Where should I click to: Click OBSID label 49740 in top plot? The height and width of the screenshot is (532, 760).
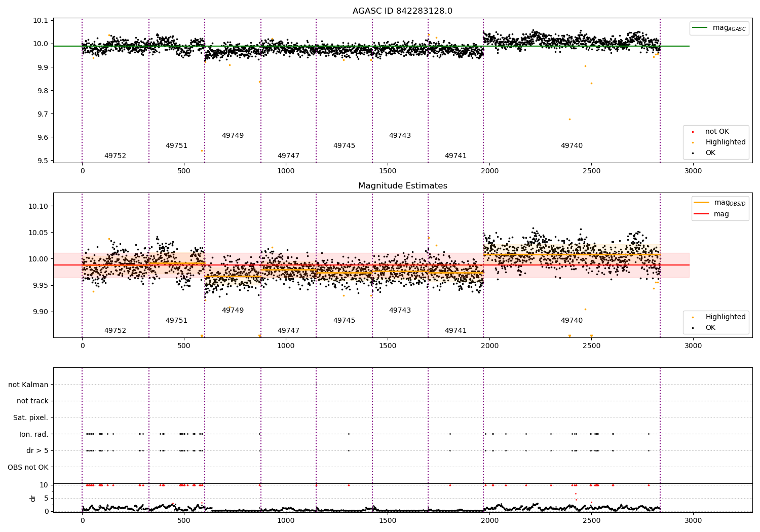click(x=572, y=146)
